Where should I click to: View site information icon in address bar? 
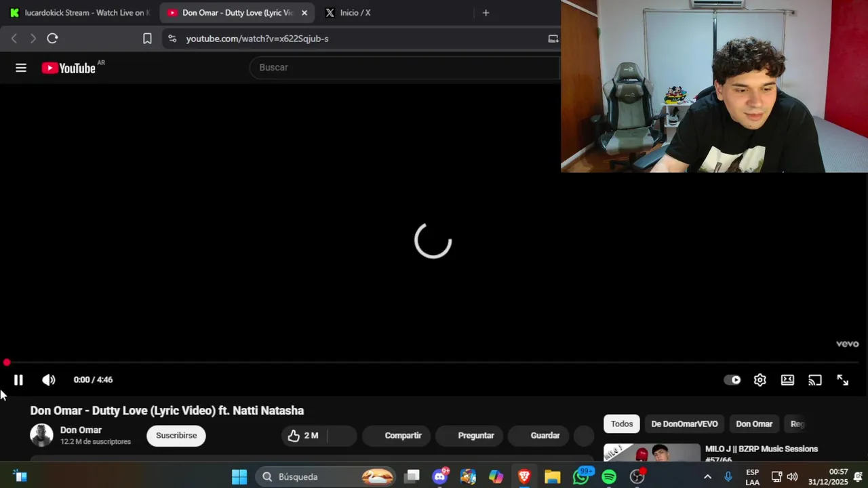coord(172,39)
